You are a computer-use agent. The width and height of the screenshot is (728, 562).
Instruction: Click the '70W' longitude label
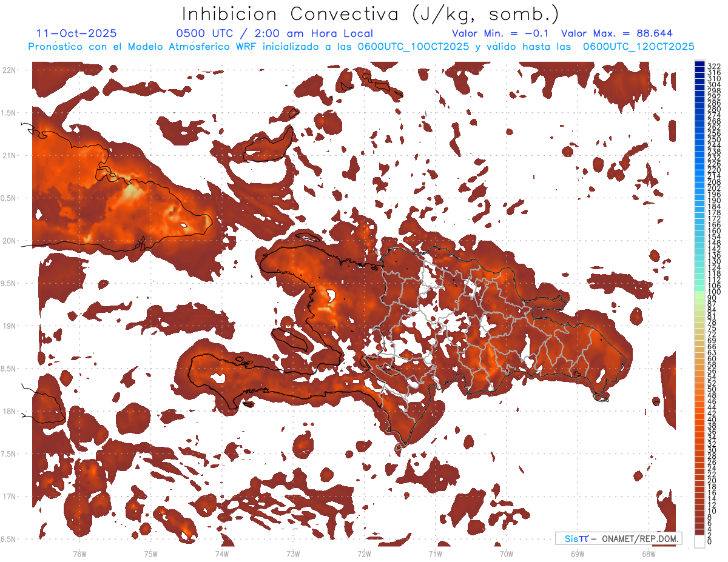click(507, 554)
